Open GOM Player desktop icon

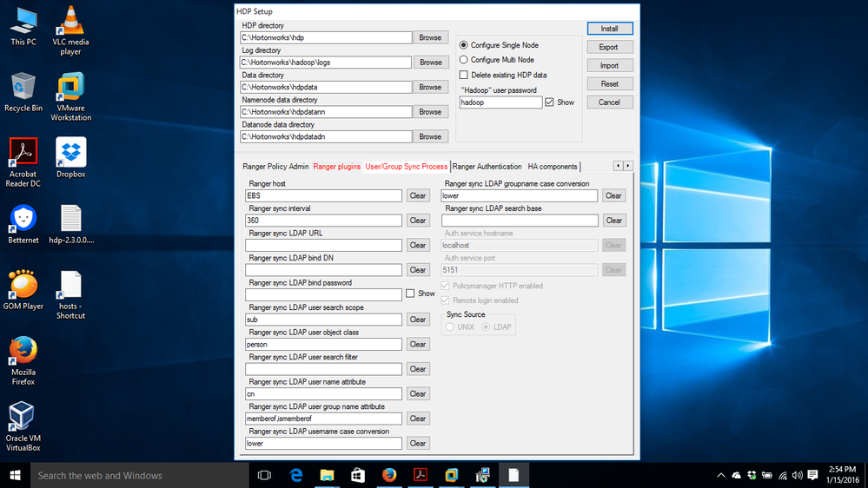point(23,286)
